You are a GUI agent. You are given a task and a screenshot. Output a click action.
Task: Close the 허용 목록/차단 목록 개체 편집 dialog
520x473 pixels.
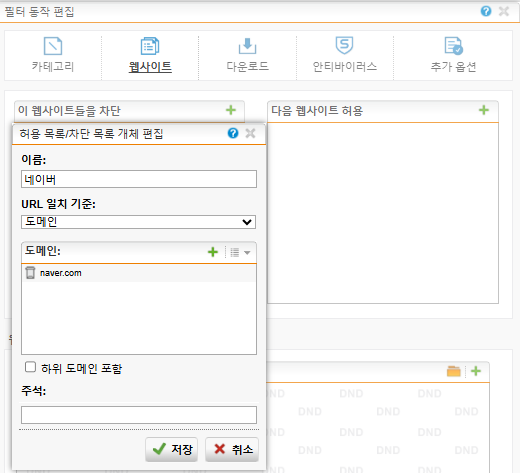(x=250, y=133)
